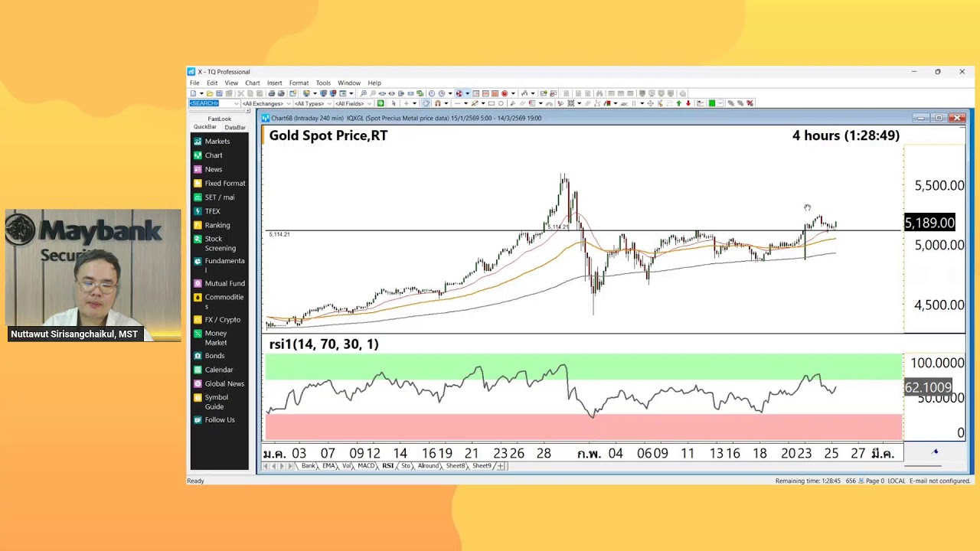Image resolution: width=980 pixels, height=551 pixels.
Task: Open the File menu
Action: tap(194, 83)
